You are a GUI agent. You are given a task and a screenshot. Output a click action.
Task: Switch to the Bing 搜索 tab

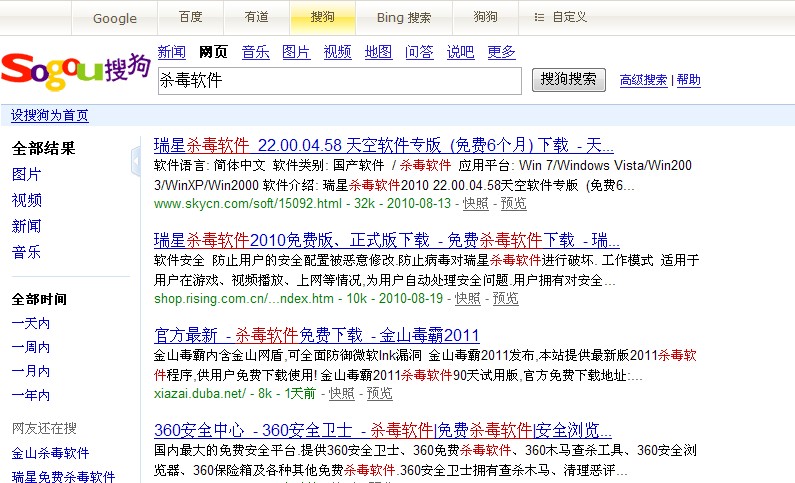click(404, 18)
